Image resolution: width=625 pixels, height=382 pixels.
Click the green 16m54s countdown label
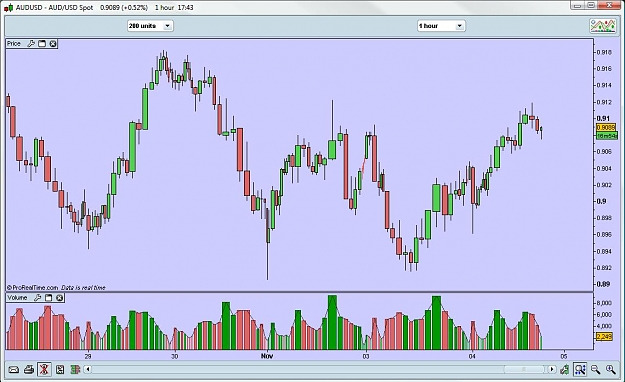click(607, 136)
